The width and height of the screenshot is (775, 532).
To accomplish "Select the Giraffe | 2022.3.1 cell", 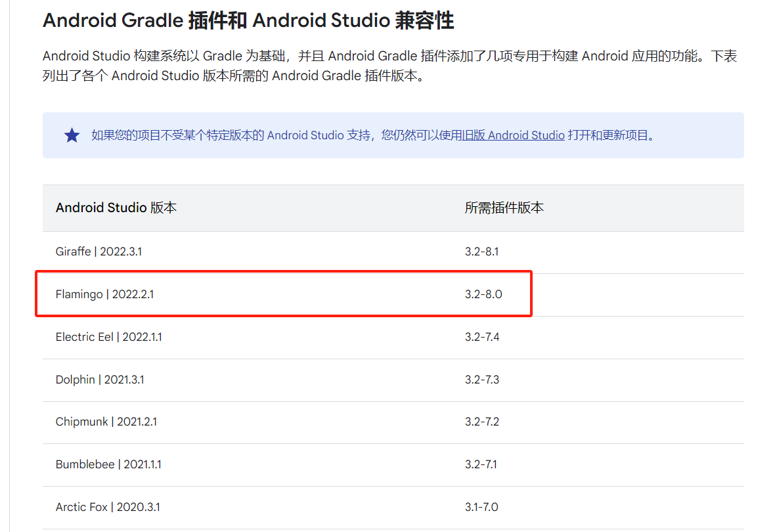I will coord(99,252).
